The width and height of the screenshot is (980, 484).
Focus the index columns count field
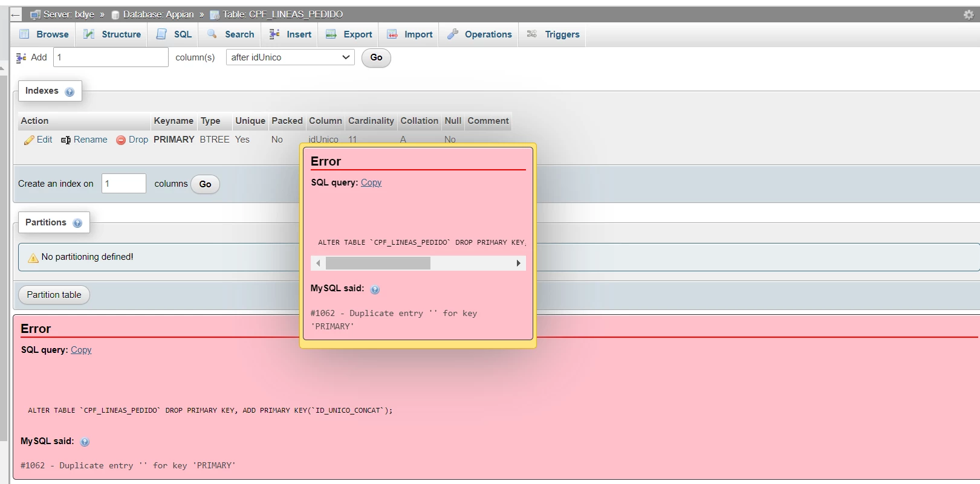(x=124, y=184)
